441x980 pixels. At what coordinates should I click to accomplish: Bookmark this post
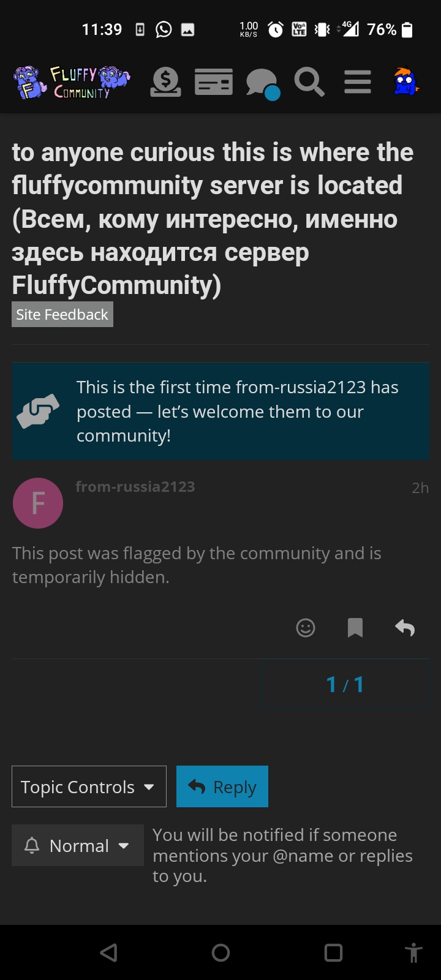point(355,628)
